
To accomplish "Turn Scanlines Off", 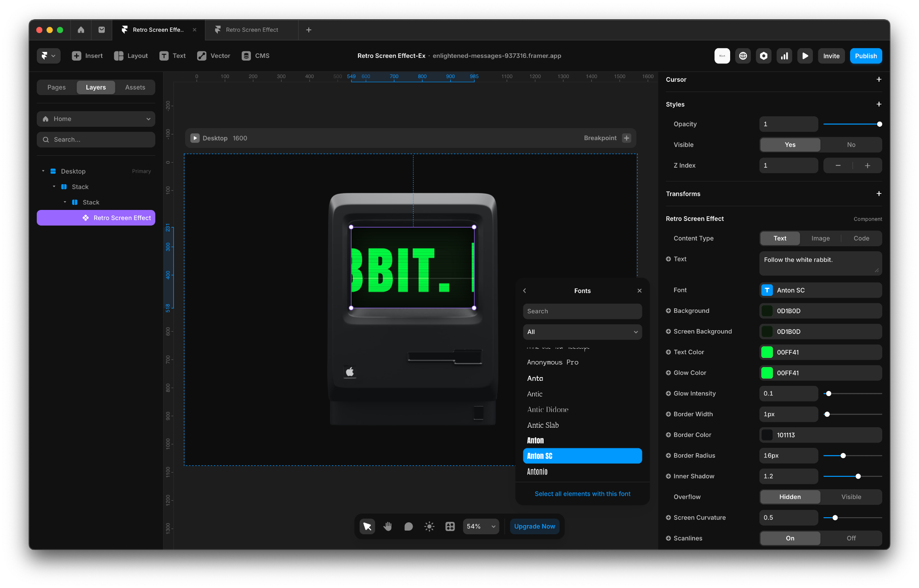I will point(851,538).
